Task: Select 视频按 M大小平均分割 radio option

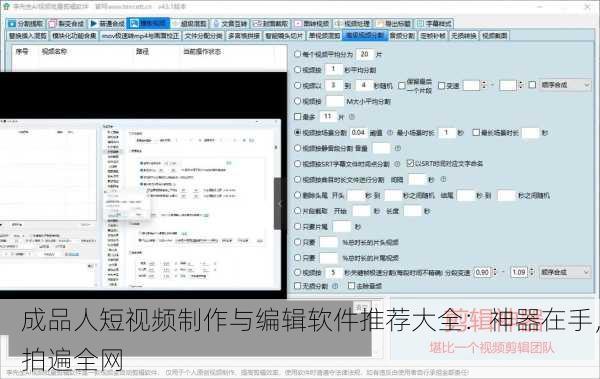Action: [x=297, y=101]
